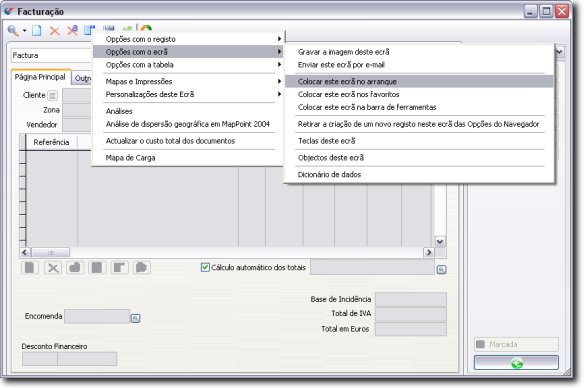584x388 pixels.
Task: Click the second Desconto Financeiro field
Action: [x=87, y=359]
